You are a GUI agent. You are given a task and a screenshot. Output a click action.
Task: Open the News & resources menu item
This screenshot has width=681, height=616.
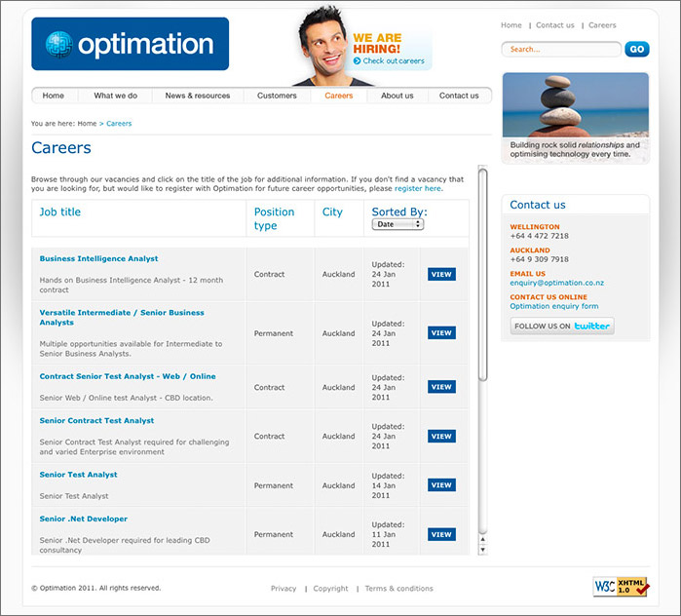click(198, 96)
